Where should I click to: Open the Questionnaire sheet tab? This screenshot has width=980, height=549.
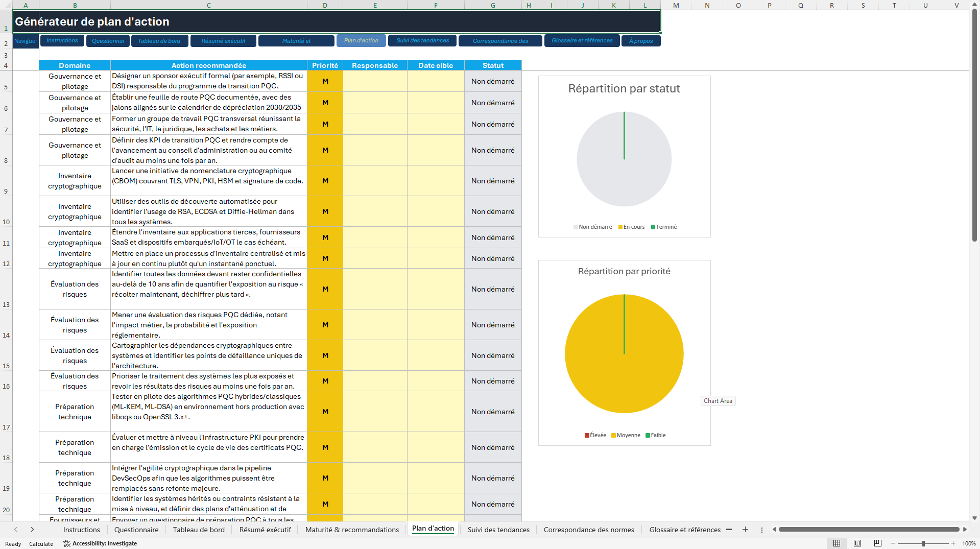click(x=136, y=530)
